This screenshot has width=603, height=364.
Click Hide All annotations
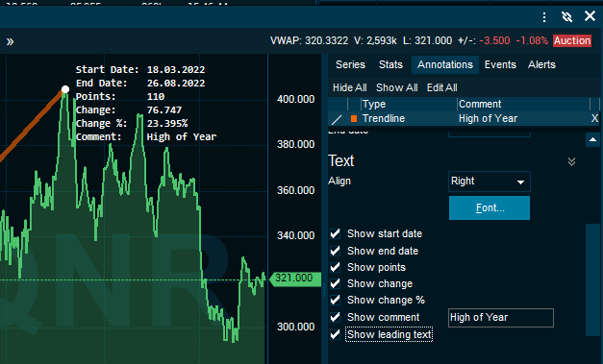349,87
